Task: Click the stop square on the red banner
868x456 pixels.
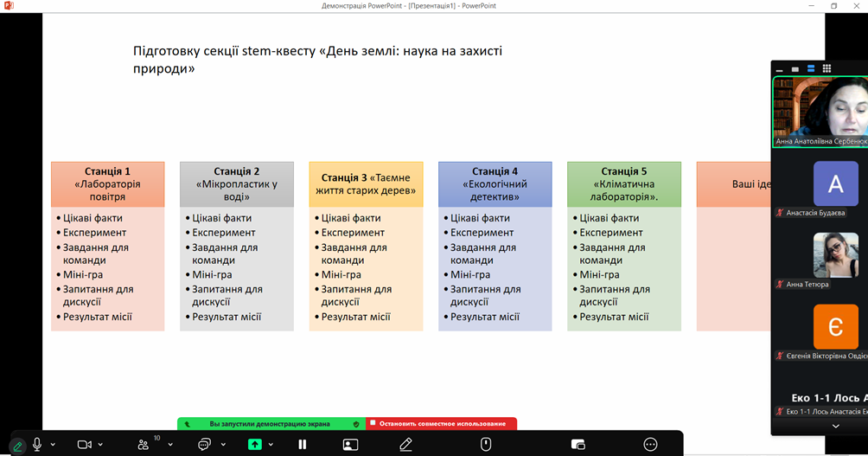Action: 373,423
